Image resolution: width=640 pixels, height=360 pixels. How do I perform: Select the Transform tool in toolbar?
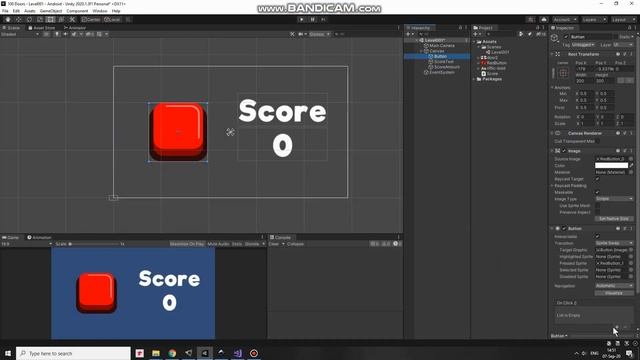61,20
